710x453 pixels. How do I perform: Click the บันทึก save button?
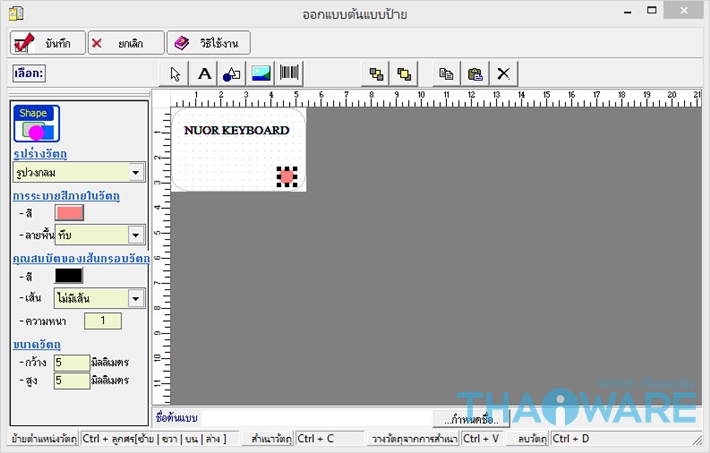tap(48, 43)
